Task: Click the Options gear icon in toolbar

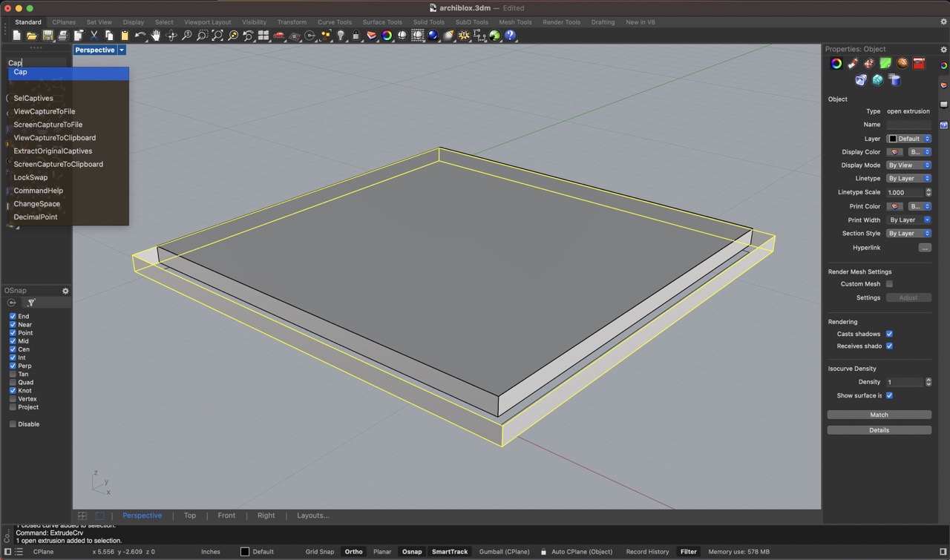Action: tap(463, 36)
